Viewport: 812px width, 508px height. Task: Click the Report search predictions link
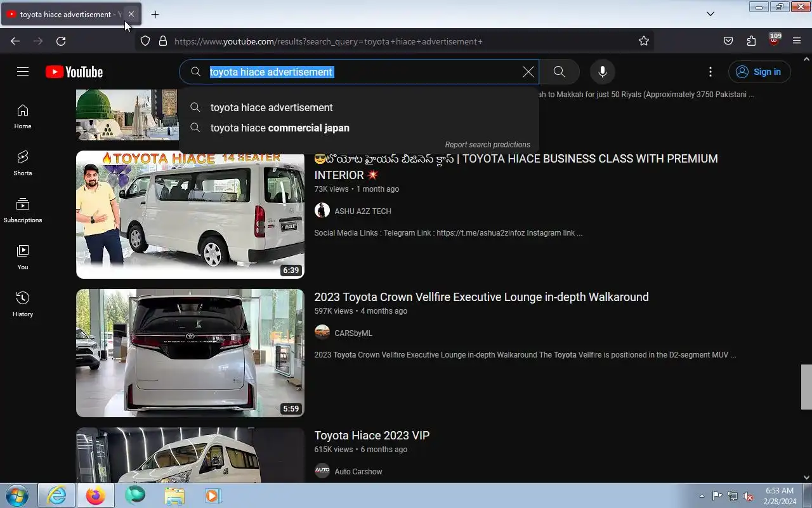[487, 145]
